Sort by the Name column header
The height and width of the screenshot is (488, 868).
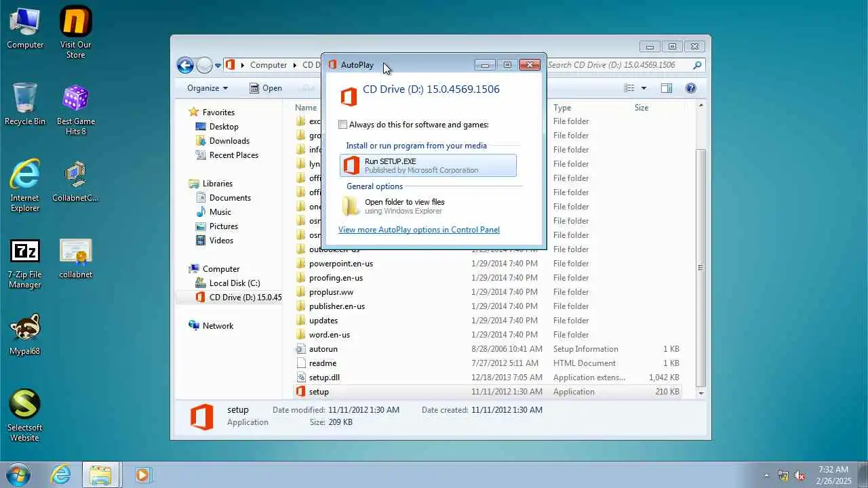click(x=306, y=108)
